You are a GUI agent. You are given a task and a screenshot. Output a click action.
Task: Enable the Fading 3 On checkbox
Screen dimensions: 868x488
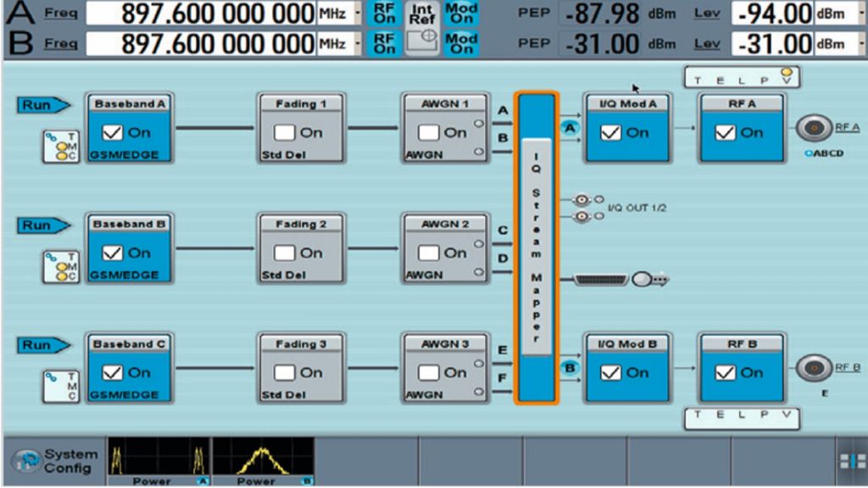[284, 373]
